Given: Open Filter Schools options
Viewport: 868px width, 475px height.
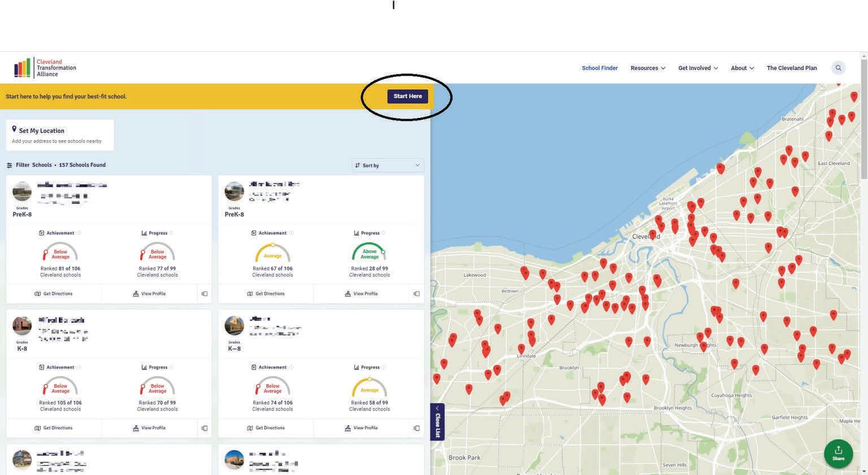Looking at the screenshot, I should [33, 165].
